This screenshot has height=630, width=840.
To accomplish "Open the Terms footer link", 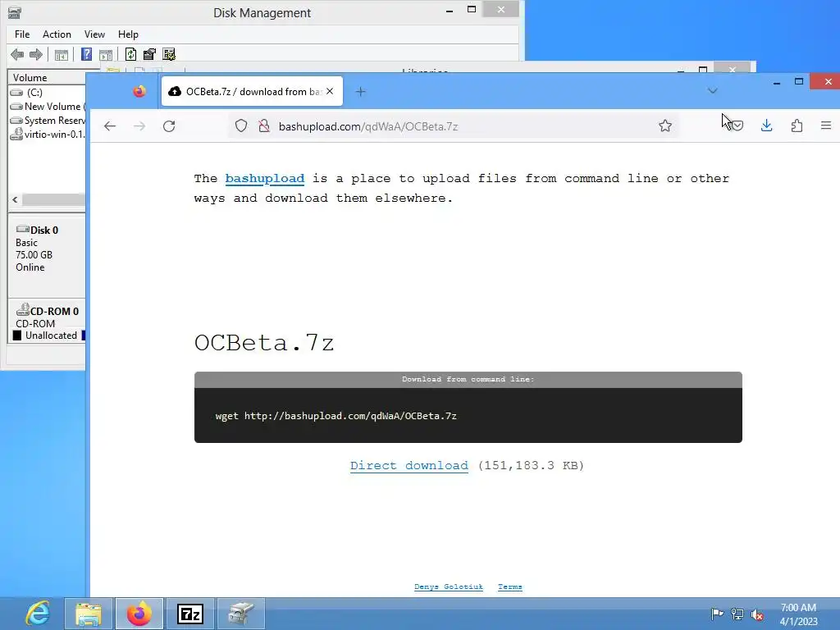I will (x=510, y=587).
